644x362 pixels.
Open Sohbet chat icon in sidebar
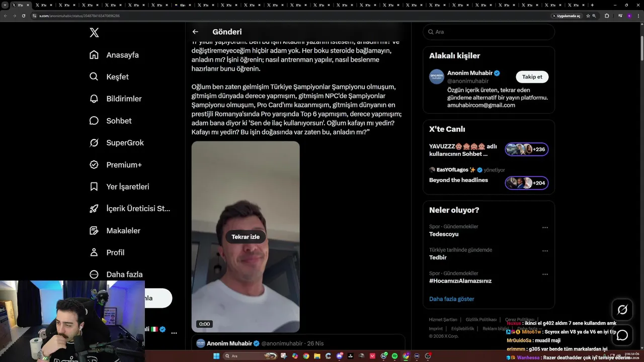tap(94, 121)
